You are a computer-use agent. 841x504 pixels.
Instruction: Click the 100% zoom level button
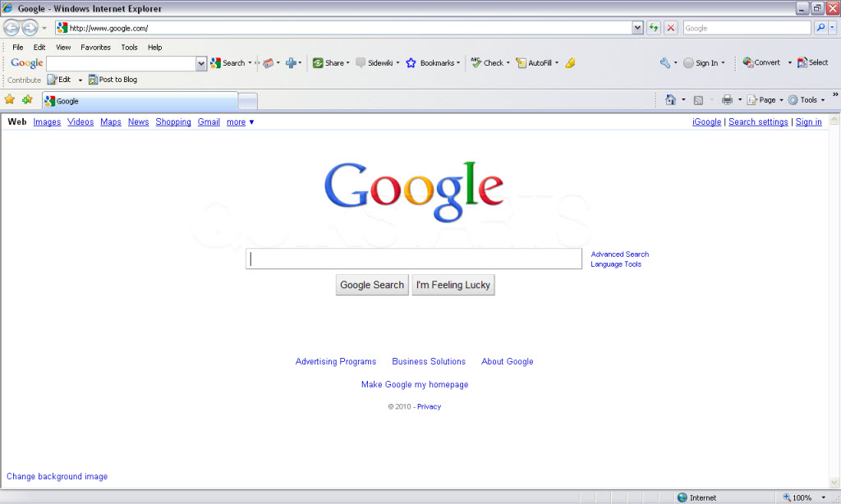click(797, 497)
